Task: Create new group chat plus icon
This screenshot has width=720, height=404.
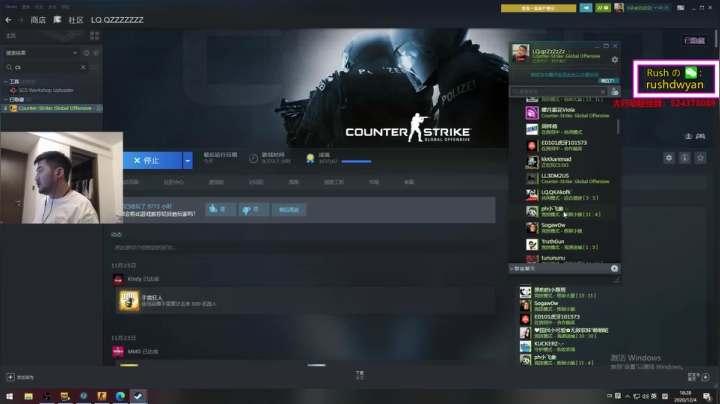Action: [614, 269]
